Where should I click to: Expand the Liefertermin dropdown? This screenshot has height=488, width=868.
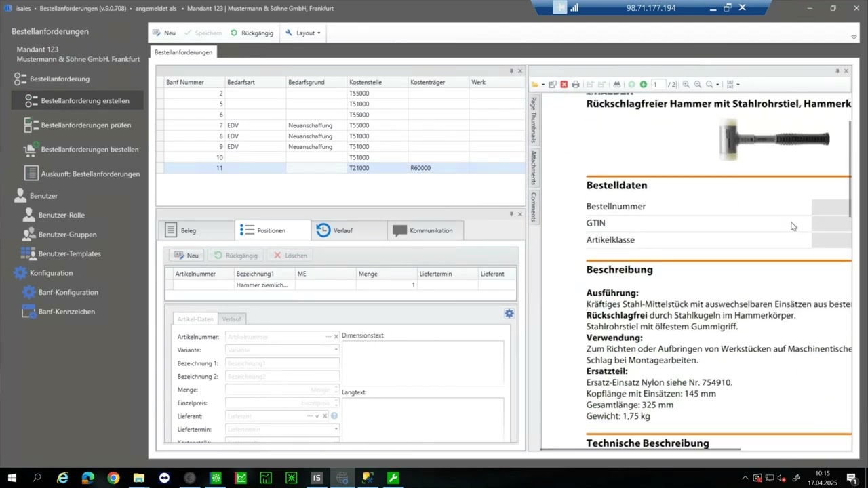point(336,429)
